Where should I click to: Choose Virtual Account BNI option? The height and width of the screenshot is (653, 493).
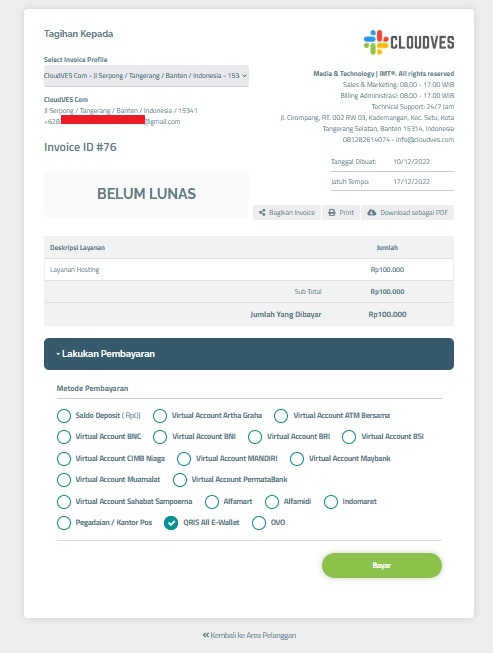pyautogui.click(x=160, y=437)
